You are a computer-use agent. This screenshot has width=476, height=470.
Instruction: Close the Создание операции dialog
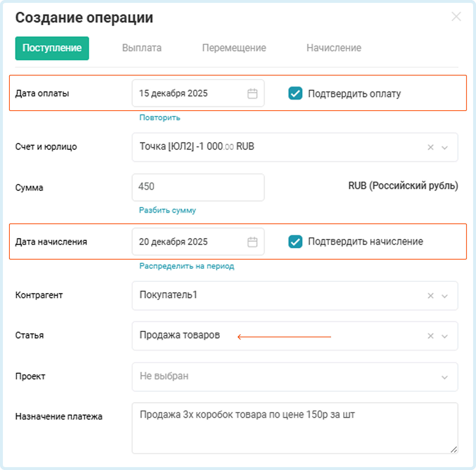[456, 17]
